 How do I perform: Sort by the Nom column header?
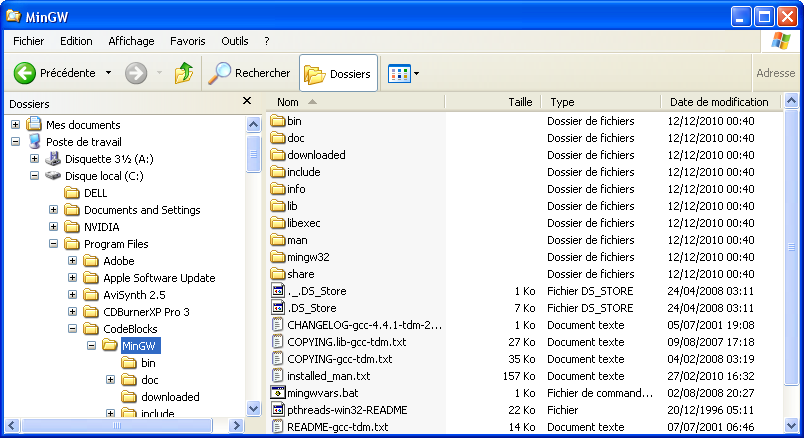355,102
